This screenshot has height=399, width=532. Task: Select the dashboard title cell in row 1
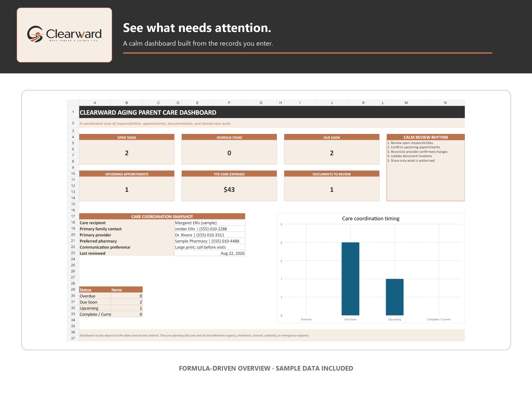272,112
